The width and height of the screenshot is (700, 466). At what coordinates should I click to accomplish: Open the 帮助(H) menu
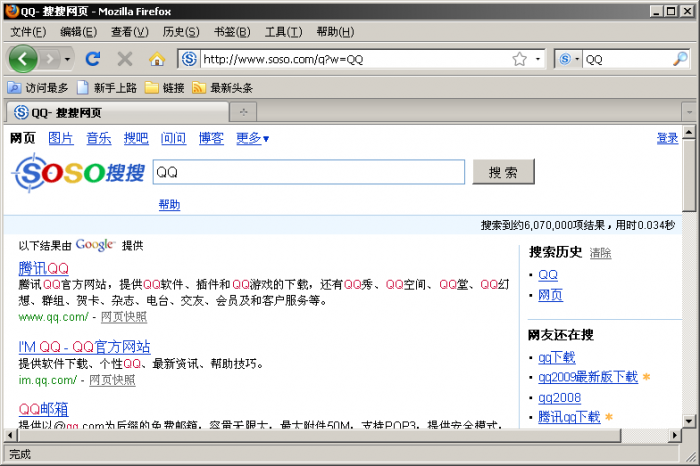[335, 32]
